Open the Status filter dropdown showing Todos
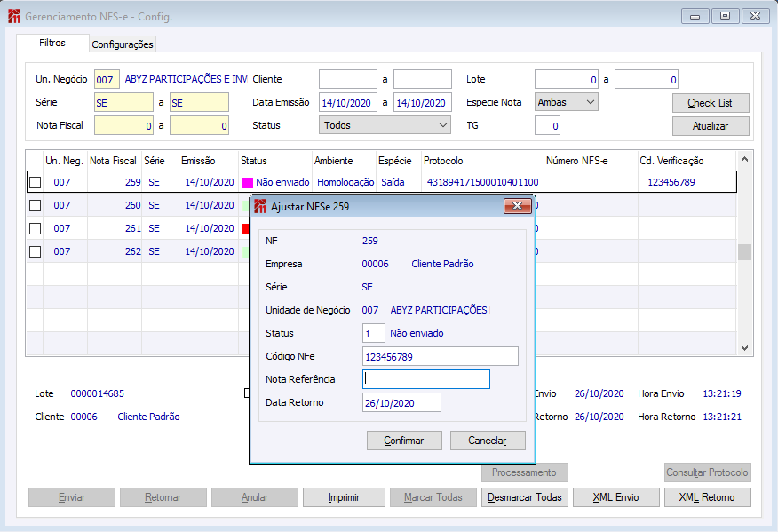The height and width of the screenshot is (532, 778). 385,125
